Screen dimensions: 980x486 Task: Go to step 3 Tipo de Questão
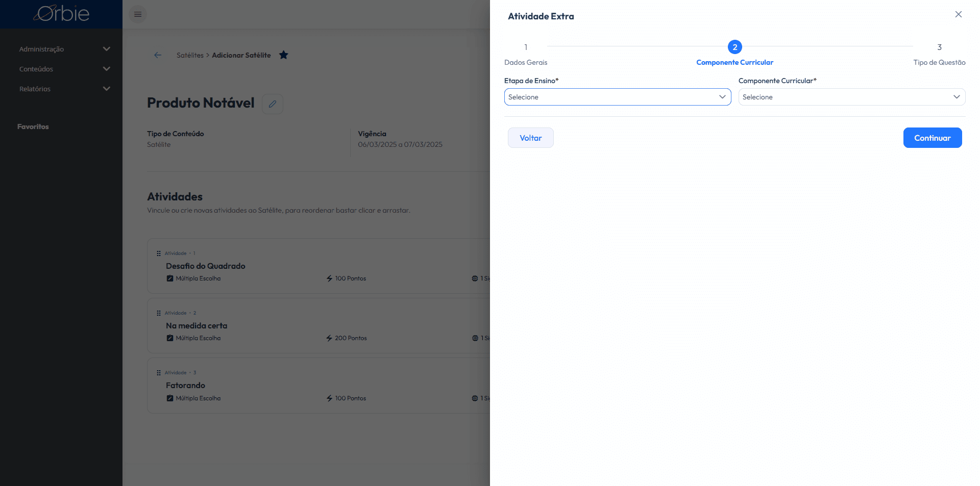pyautogui.click(x=939, y=54)
